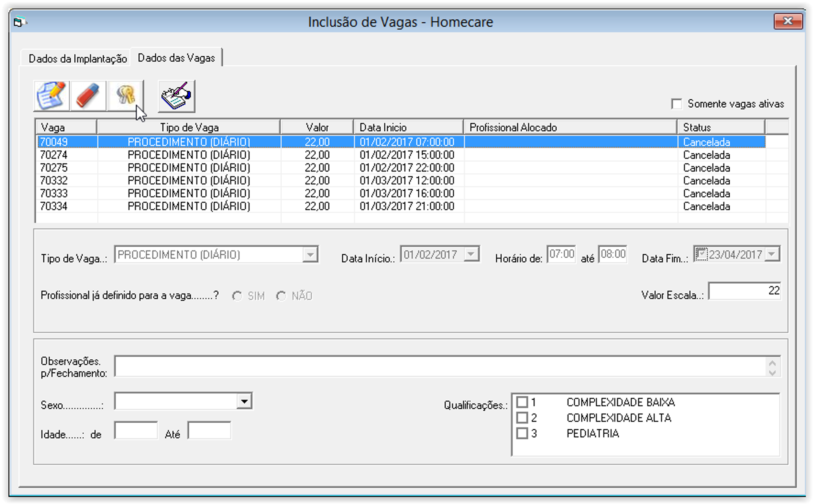Click the edit note with pencil icon
The width and height of the screenshot is (813, 504).
(x=51, y=96)
